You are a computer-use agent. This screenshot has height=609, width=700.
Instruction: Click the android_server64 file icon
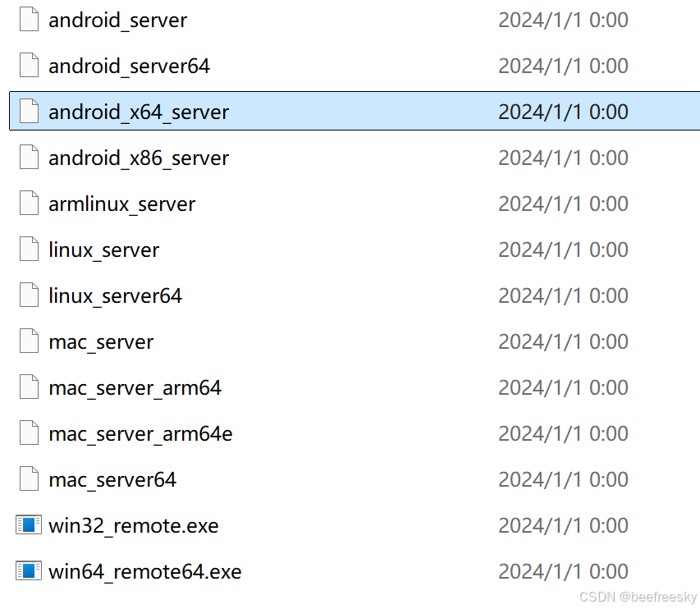click(29, 65)
